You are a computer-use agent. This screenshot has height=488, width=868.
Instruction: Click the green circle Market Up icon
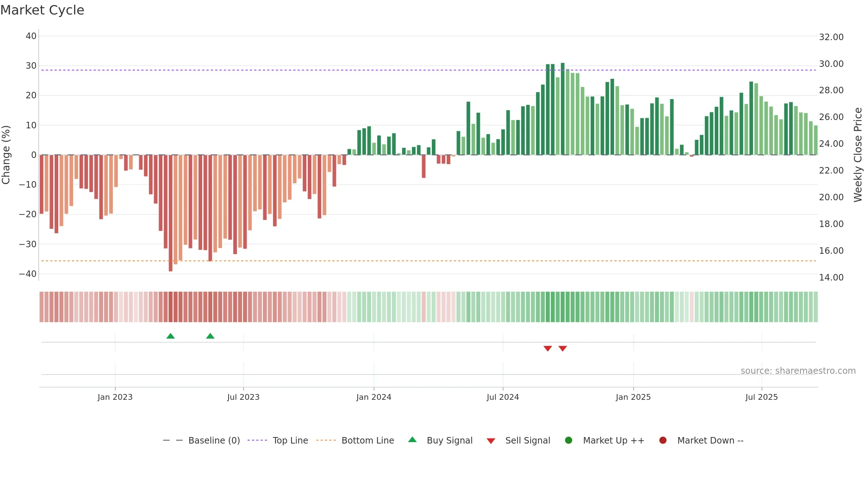point(569,440)
